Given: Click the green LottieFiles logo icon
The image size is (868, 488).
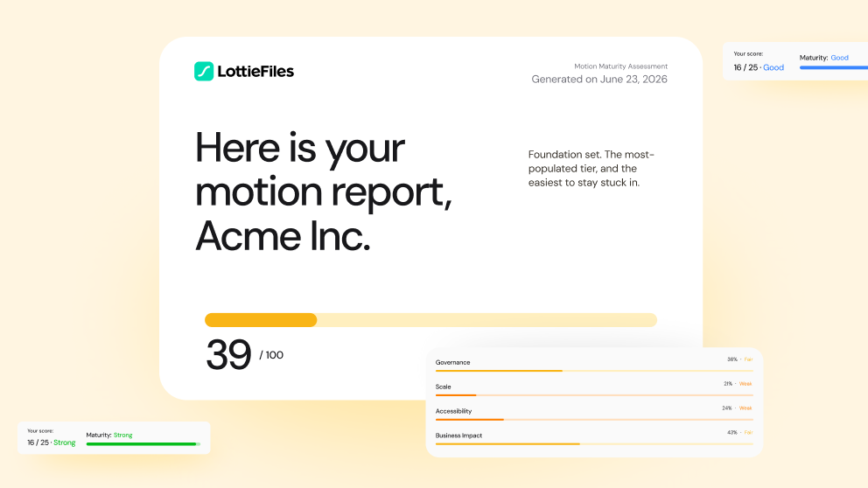Looking at the screenshot, I should click(204, 72).
